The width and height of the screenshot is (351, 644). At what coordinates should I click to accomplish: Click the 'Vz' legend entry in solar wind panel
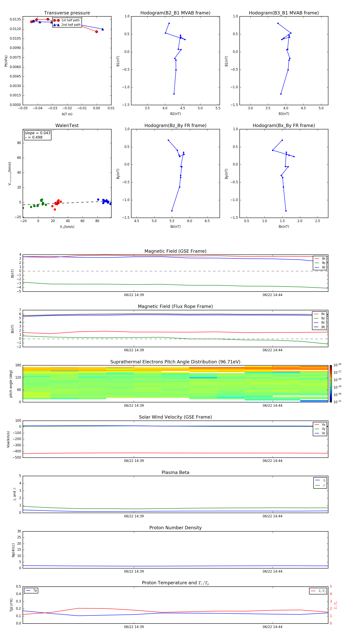coord(320,433)
